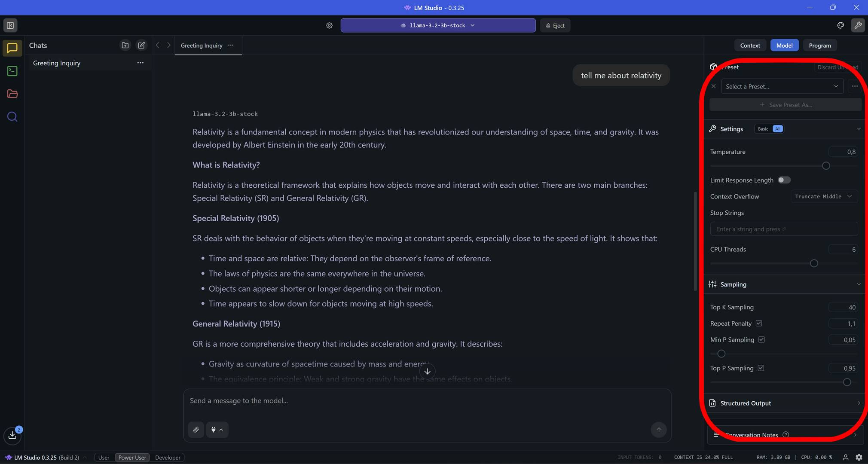The width and height of the screenshot is (868, 464).
Task: Open options for Greeting Inquiry chat in list
Action: click(140, 63)
